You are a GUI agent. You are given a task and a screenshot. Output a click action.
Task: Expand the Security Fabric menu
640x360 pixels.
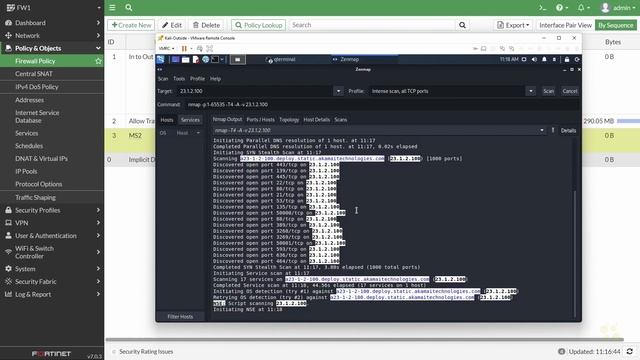coord(52,281)
